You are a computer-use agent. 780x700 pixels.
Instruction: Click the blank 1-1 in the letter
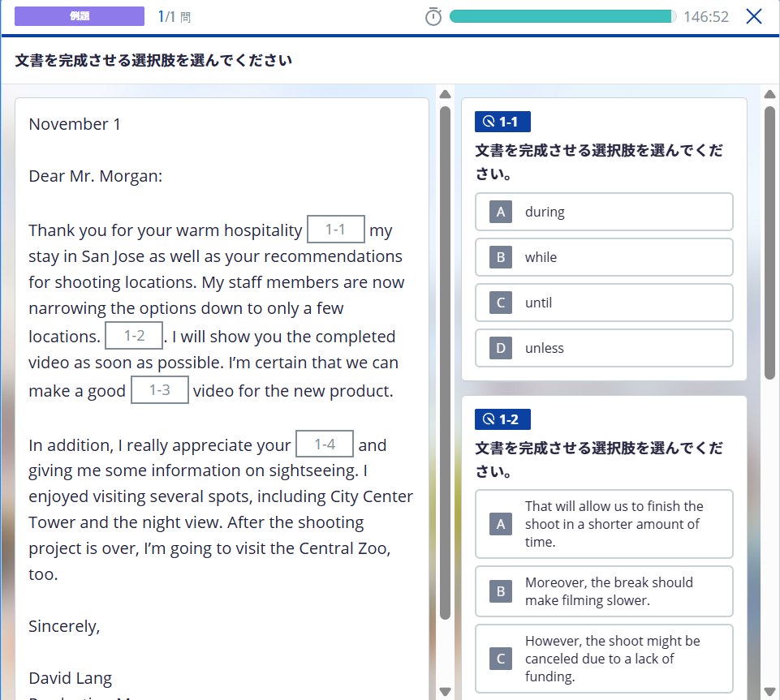coord(335,230)
